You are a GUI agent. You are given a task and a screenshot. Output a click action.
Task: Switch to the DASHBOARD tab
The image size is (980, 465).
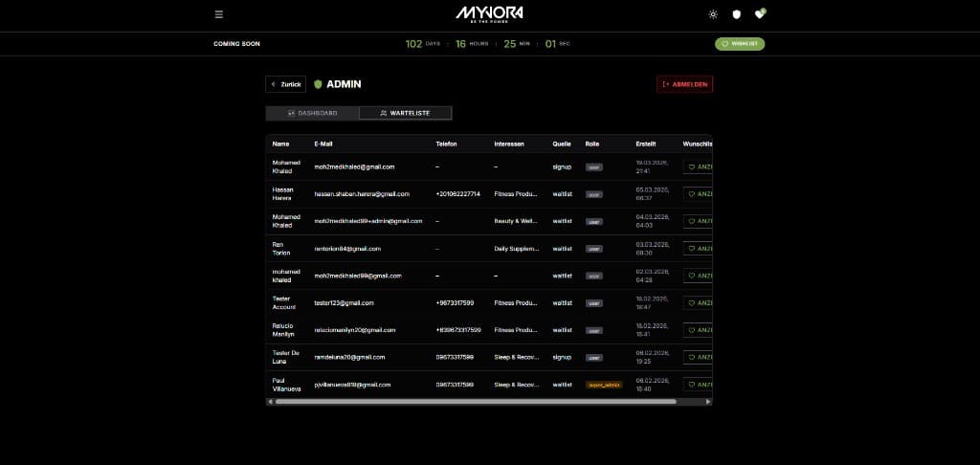(313, 113)
